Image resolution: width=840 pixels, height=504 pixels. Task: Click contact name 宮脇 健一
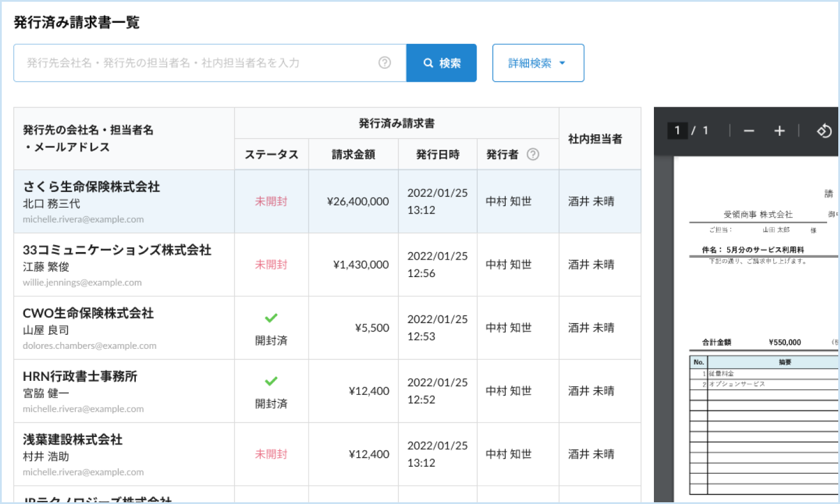[45, 393]
